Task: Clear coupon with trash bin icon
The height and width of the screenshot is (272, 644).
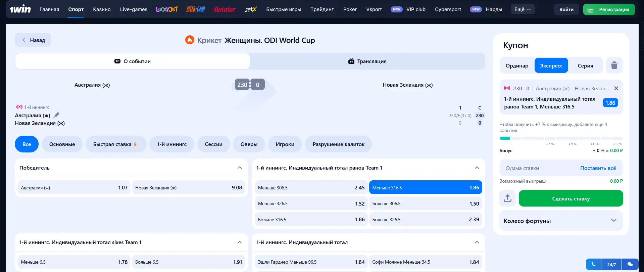Action: coord(614,65)
